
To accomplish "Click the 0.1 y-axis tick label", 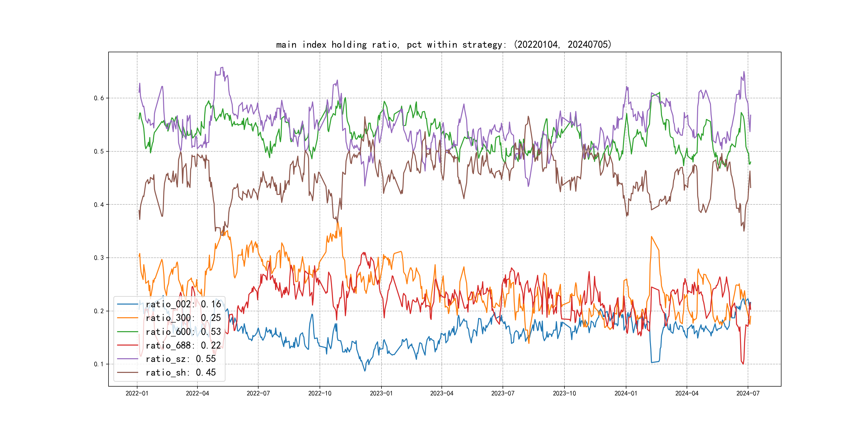I will (x=99, y=364).
